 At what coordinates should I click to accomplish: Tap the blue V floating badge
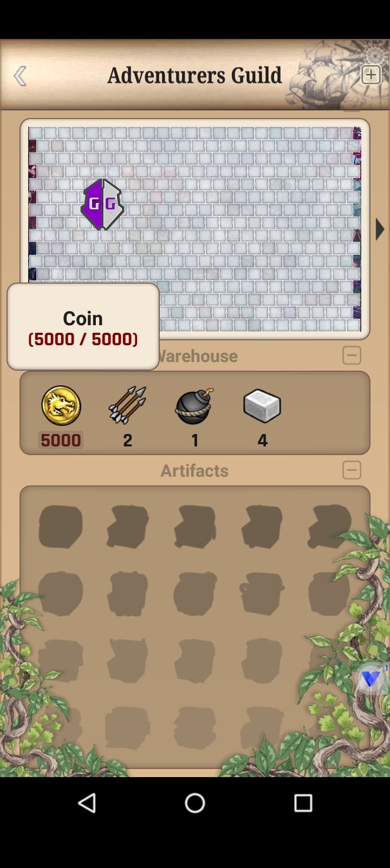pyautogui.click(x=372, y=679)
